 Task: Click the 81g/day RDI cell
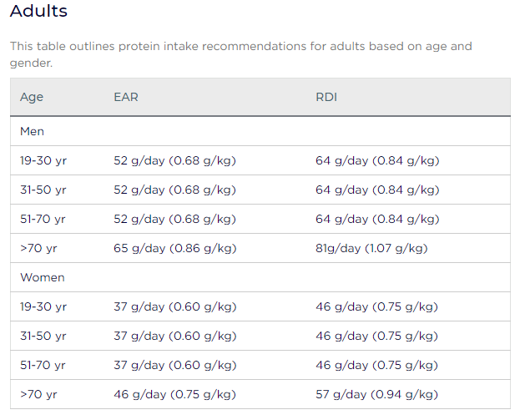[x=371, y=248]
